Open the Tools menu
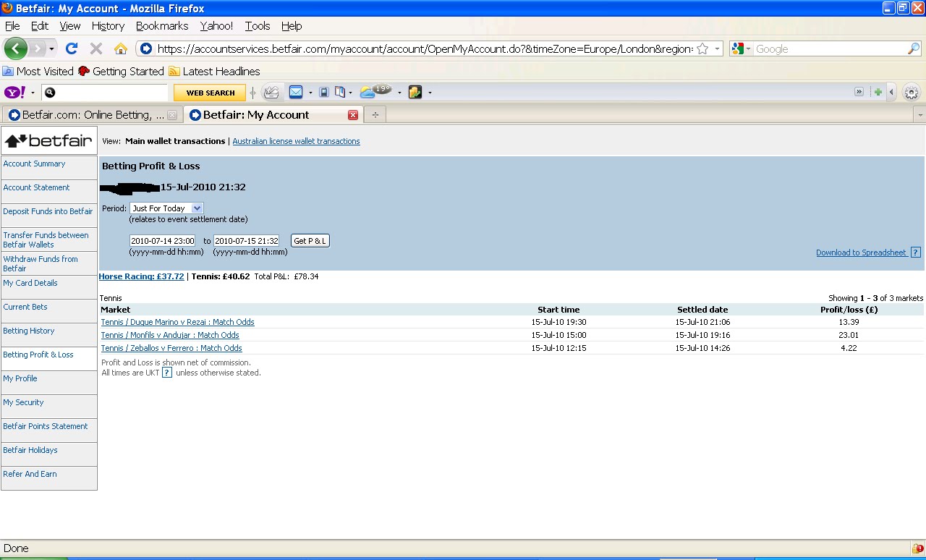The image size is (926, 560). pyautogui.click(x=258, y=26)
